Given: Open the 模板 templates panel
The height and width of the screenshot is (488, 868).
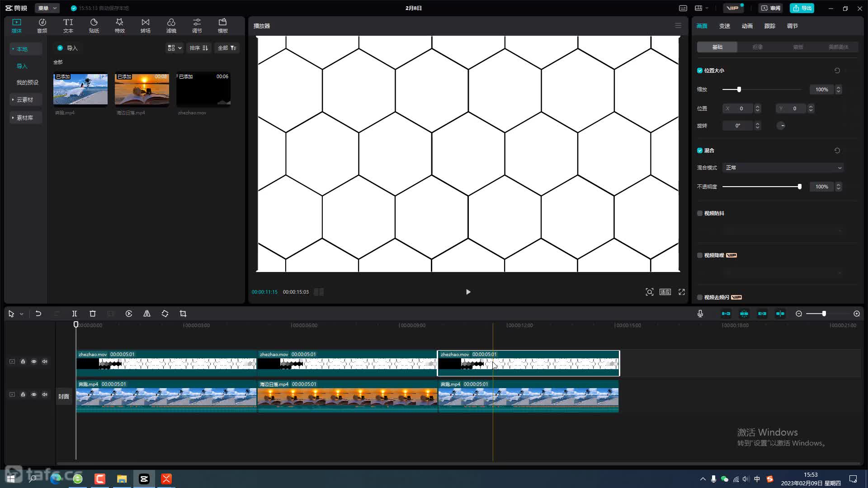Looking at the screenshot, I should [222, 26].
